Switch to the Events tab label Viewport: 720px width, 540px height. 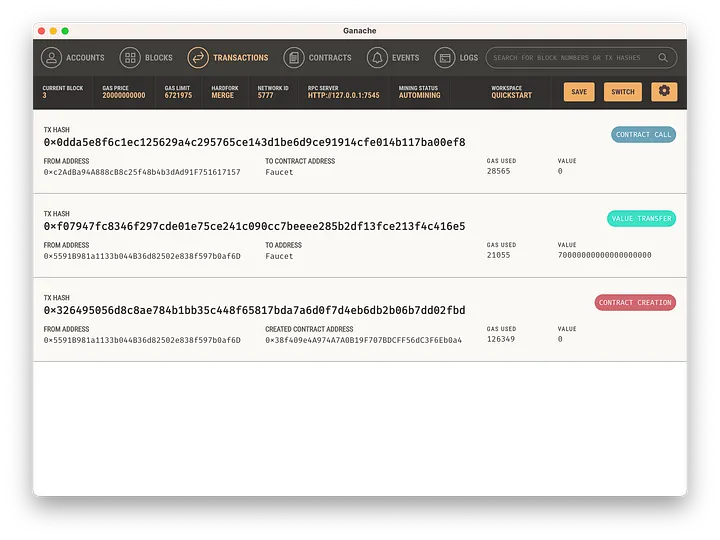coord(406,58)
